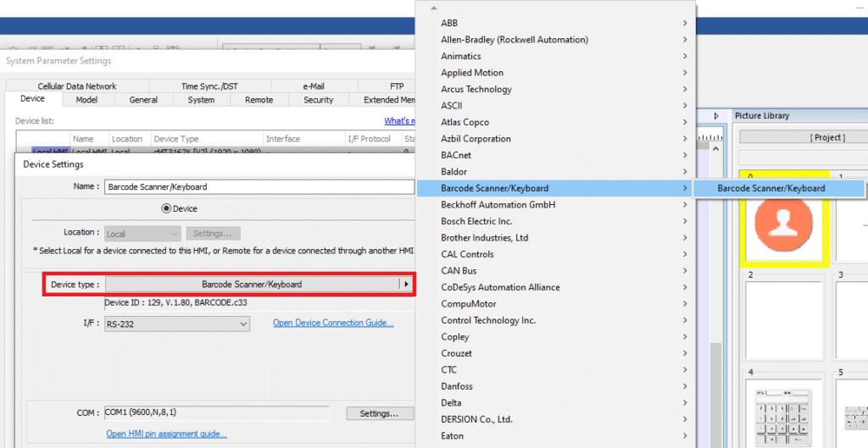The height and width of the screenshot is (448, 868).
Task: Select Beckhoff Automation GmbH menu item
Action: coord(555,205)
